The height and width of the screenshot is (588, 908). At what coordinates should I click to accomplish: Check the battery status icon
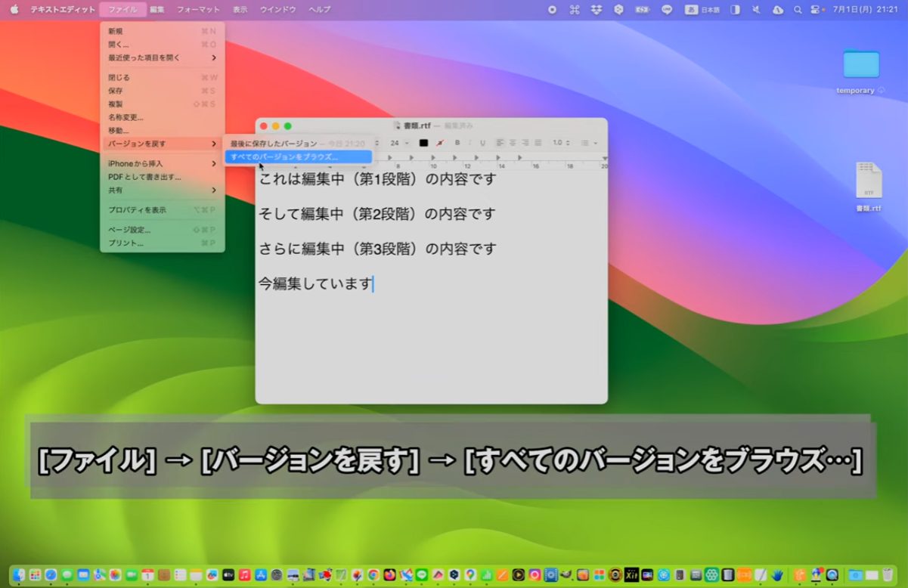click(x=643, y=9)
